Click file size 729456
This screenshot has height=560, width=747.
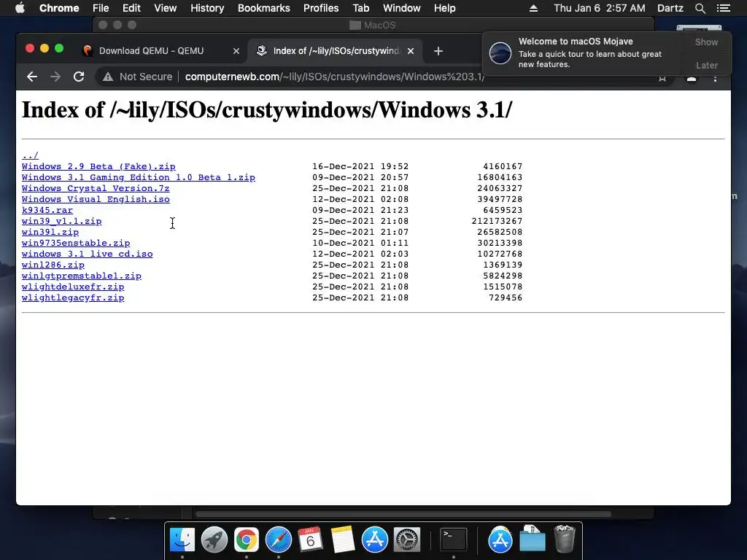[x=506, y=298]
